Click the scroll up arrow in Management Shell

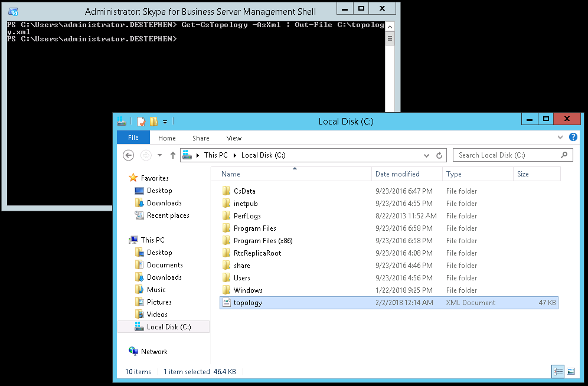tap(390, 27)
